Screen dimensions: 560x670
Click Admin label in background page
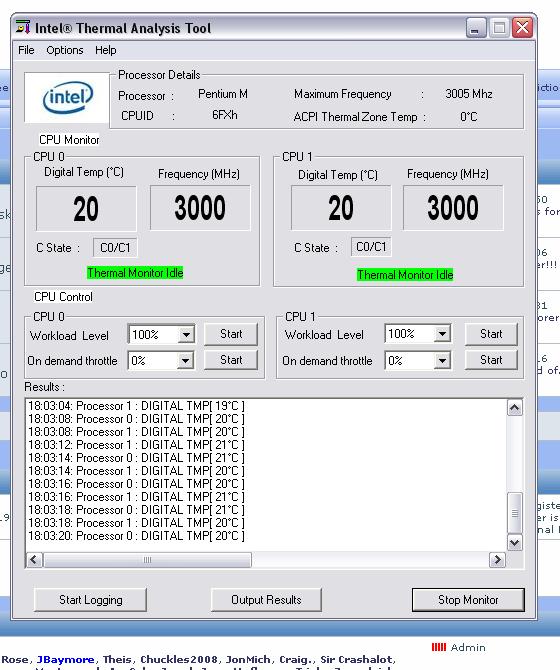(x=468, y=647)
